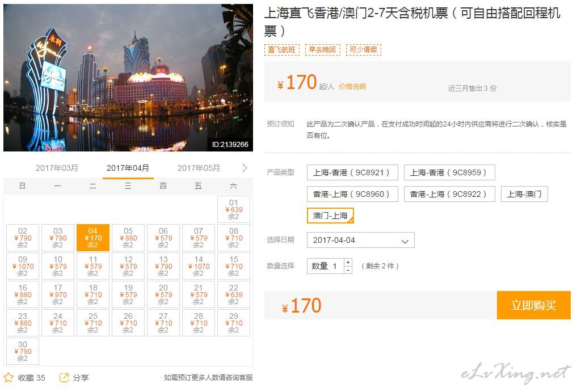Select product type 香港-上海 (9C8960)
Screen dimensions: 577x392
coord(352,195)
